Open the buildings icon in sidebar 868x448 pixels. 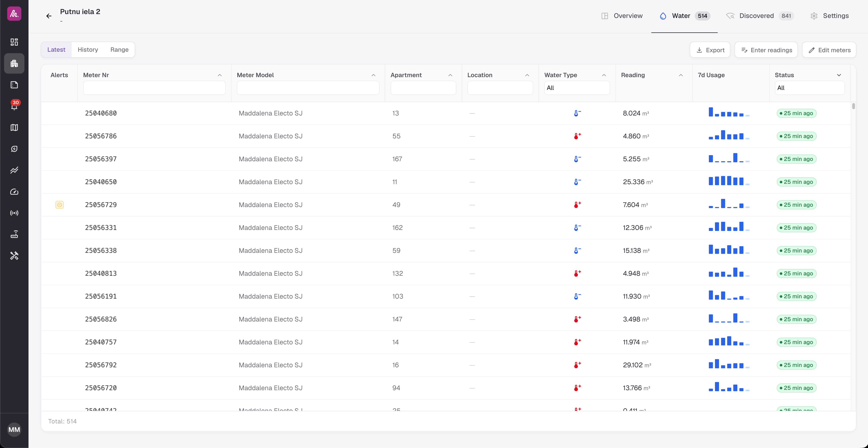click(14, 63)
